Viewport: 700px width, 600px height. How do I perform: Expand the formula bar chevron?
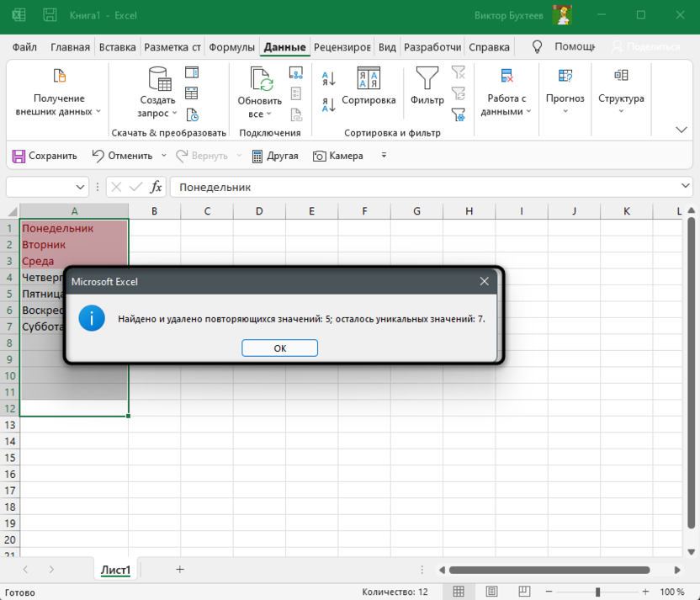coord(685,186)
